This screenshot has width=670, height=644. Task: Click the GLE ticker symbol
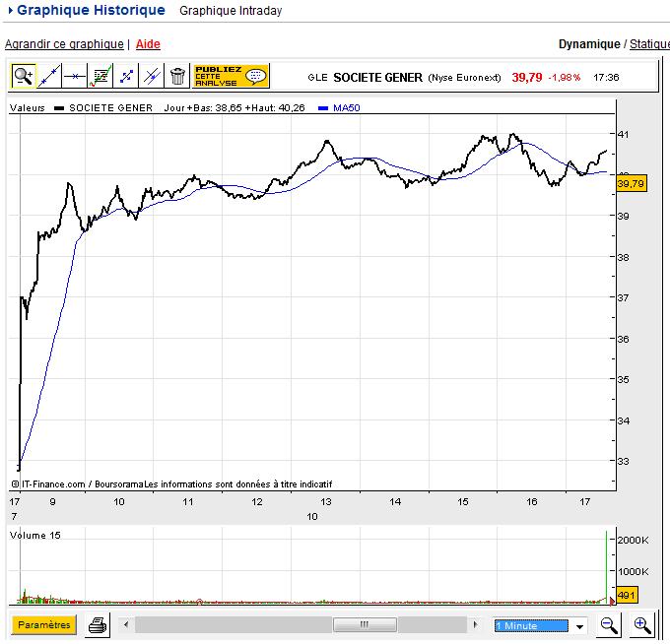[317, 77]
